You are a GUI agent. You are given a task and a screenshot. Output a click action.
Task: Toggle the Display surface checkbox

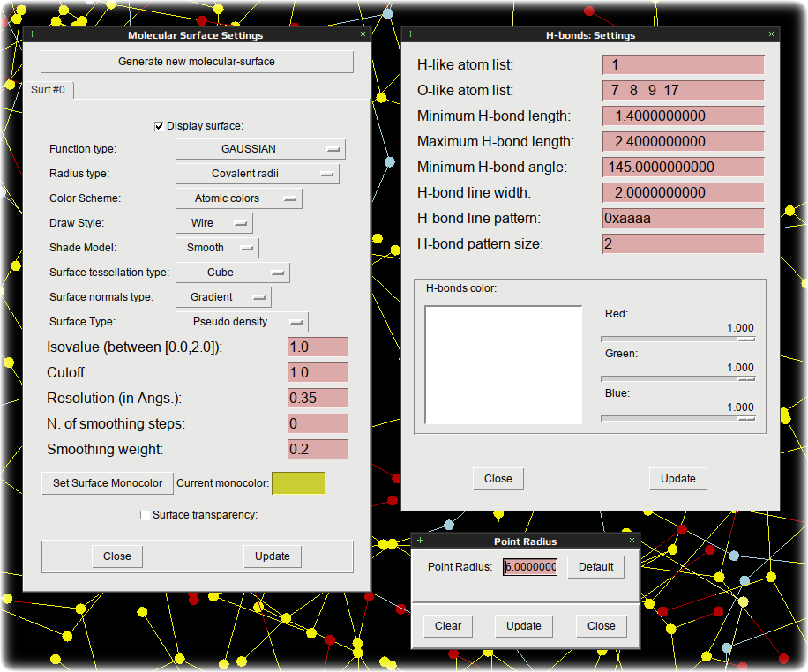(159, 126)
